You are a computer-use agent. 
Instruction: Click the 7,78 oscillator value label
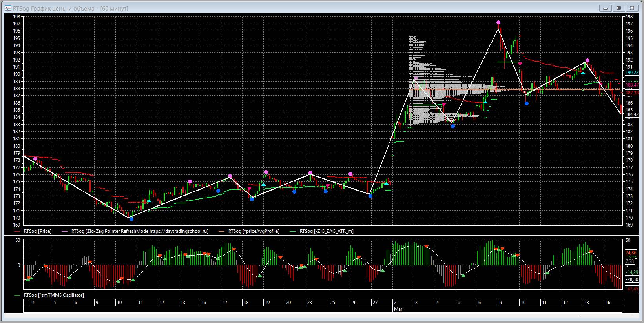pyautogui.click(x=630, y=261)
